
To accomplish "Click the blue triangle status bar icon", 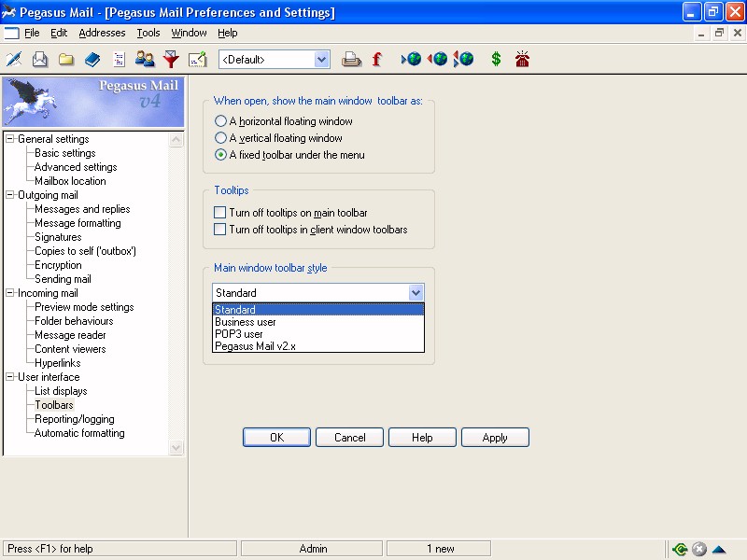I will tap(719, 549).
